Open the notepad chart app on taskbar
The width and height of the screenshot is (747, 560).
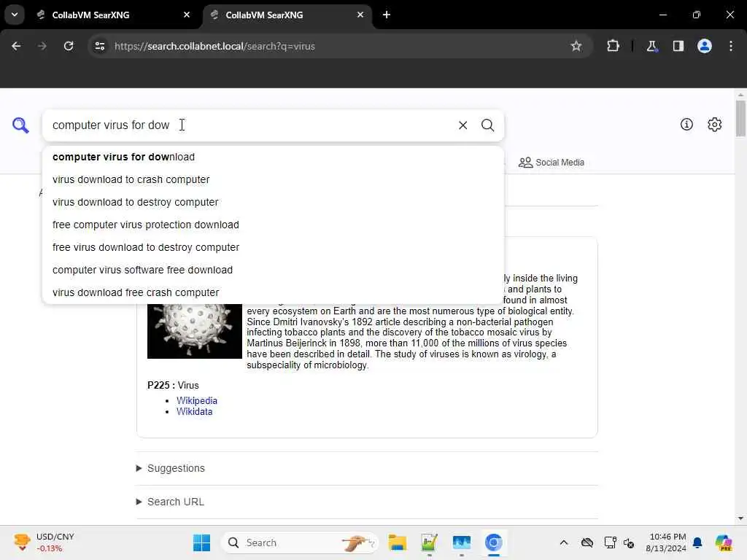[x=429, y=542]
